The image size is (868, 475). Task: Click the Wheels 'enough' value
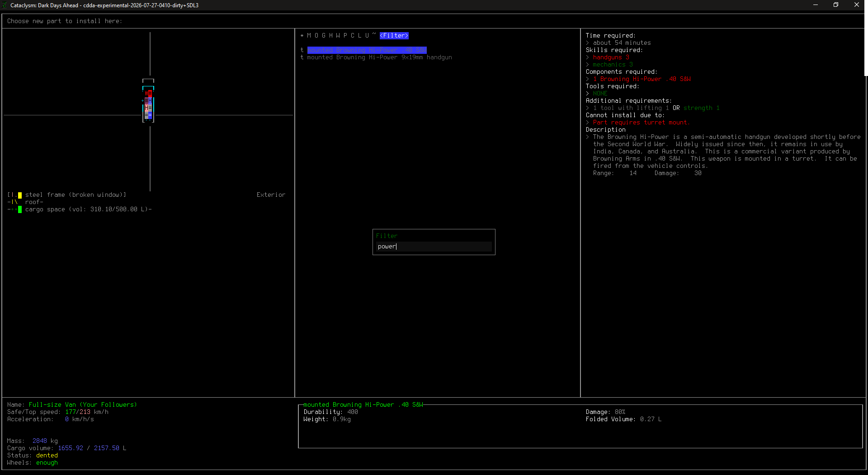pos(47,463)
